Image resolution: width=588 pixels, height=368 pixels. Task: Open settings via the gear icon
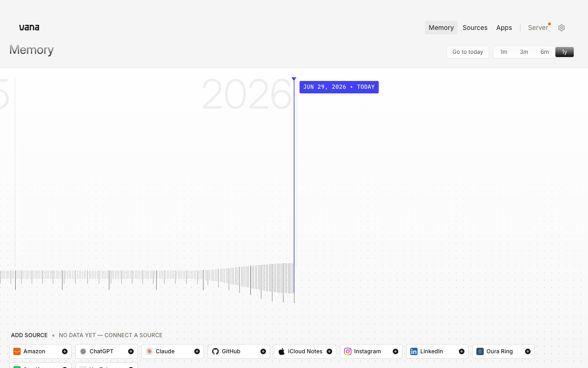561,28
